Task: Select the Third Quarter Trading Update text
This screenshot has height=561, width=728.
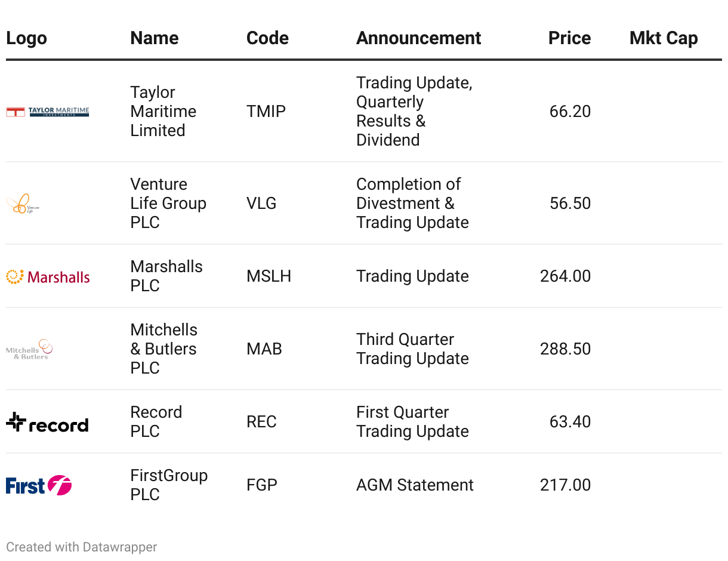Action: 412,349
